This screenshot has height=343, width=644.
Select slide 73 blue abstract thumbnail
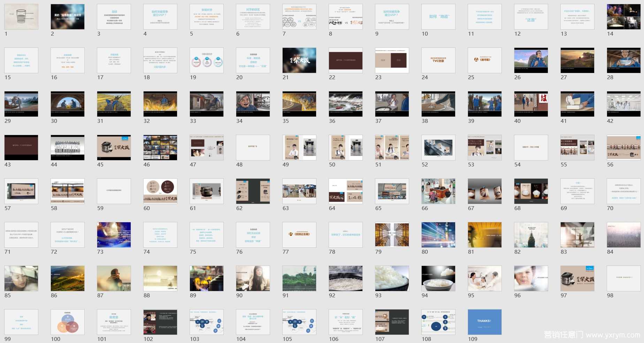tap(114, 235)
